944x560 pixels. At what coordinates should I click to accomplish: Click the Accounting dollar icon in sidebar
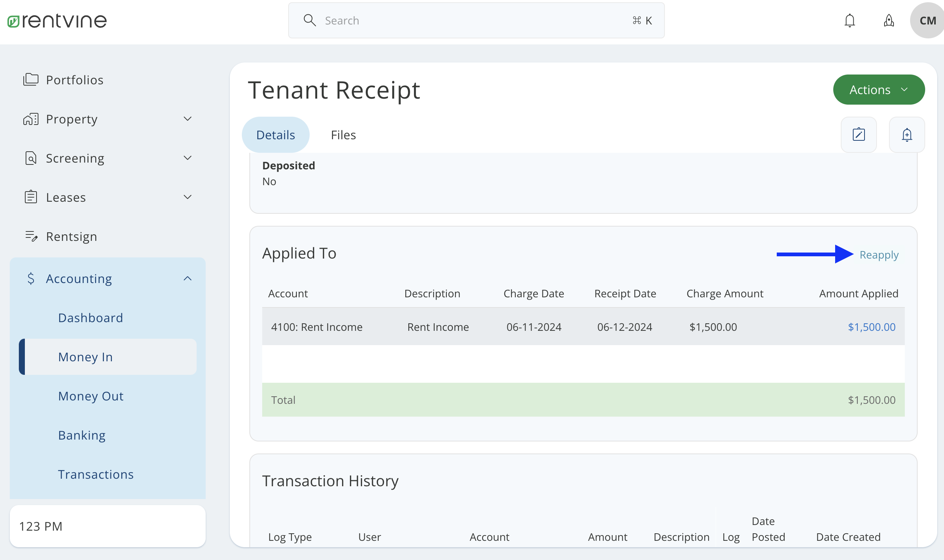click(31, 278)
